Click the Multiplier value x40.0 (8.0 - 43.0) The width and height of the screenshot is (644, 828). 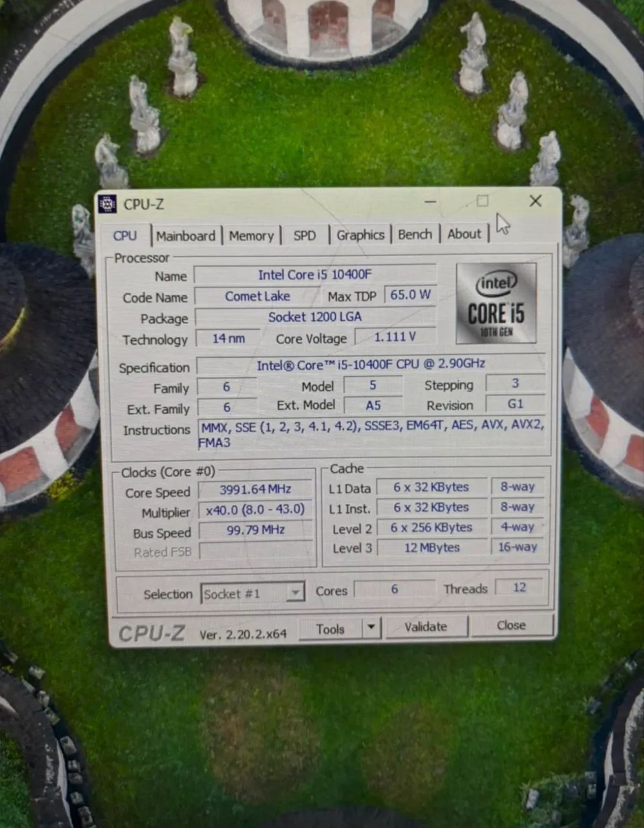[255, 510]
